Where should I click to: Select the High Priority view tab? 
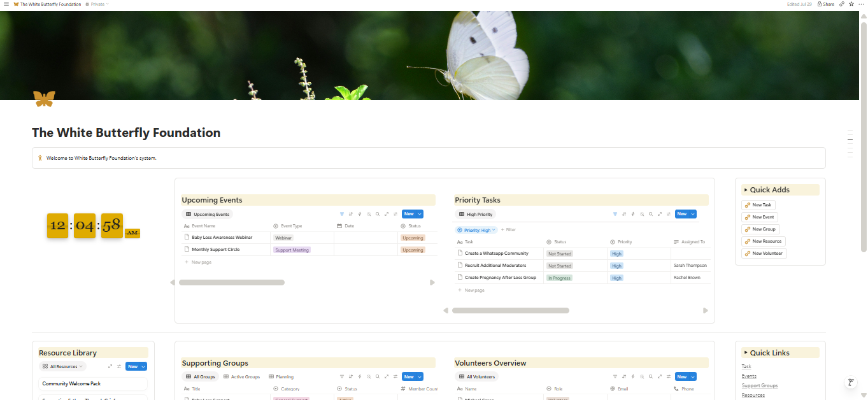(x=476, y=214)
